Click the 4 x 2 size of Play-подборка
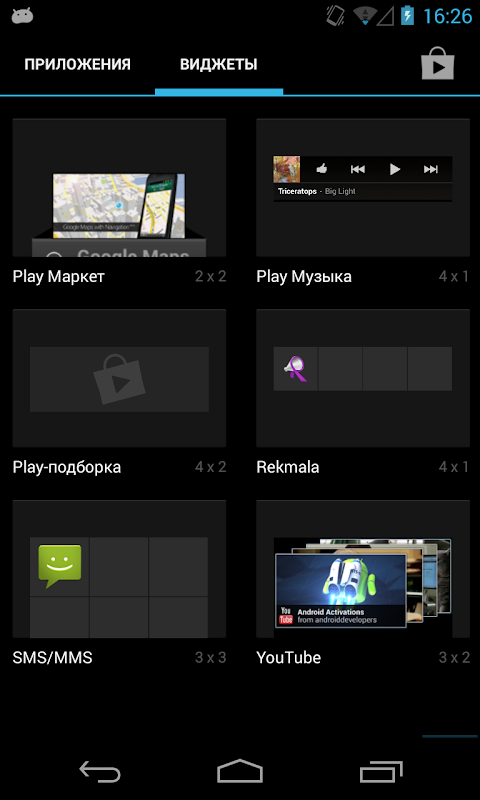This screenshot has height=800, width=480. click(x=210, y=467)
